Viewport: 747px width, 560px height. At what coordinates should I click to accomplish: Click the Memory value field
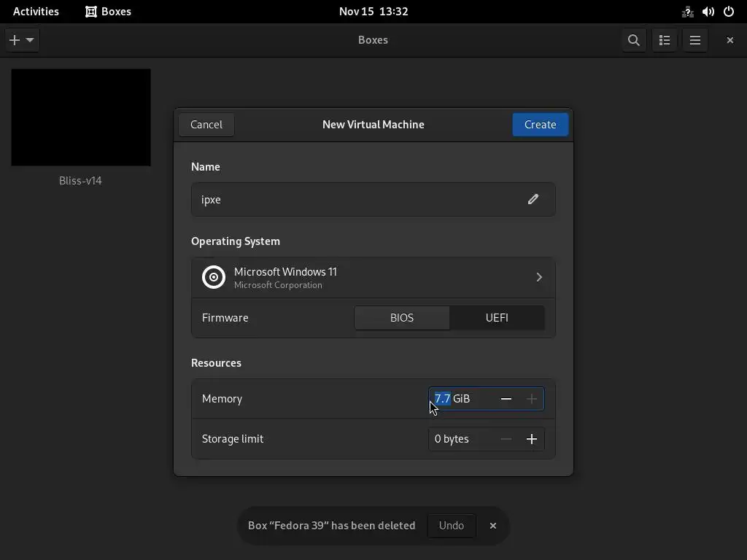tap(460, 399)
